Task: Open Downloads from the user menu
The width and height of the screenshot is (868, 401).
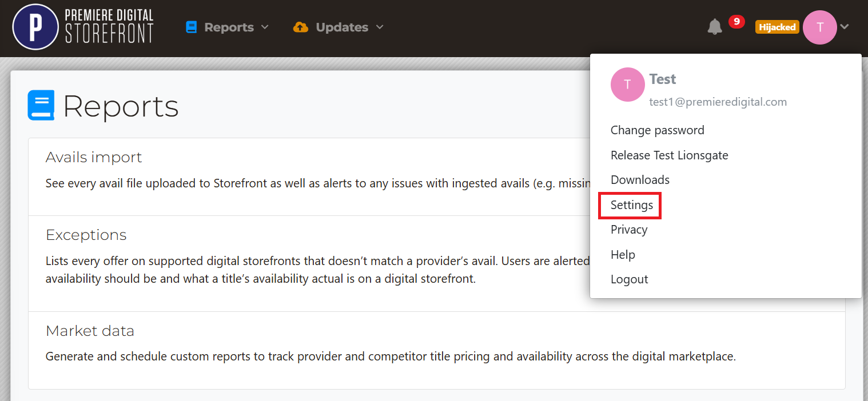Action: 640,180
